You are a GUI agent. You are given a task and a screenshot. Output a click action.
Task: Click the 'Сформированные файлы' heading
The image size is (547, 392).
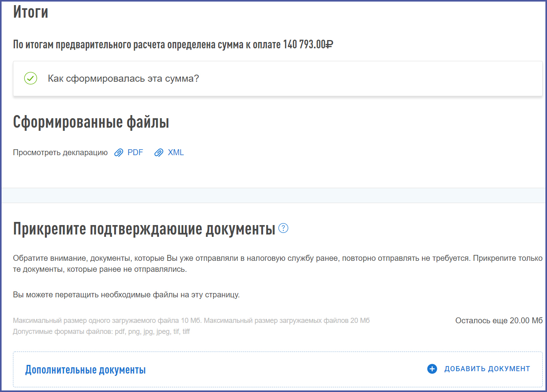(91, 122)
